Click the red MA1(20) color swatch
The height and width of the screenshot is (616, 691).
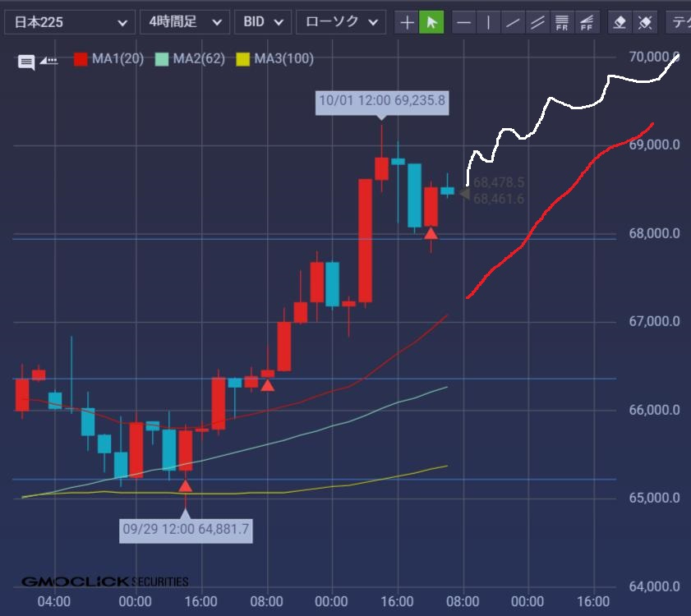(x=81, y=59)
